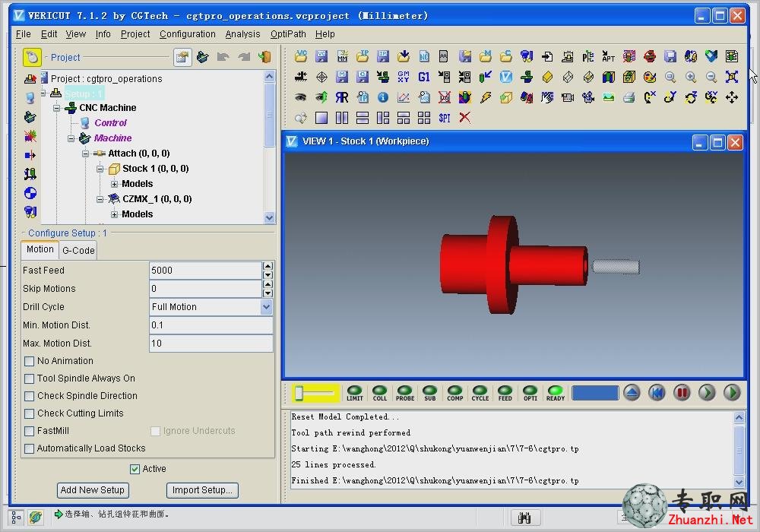Click the rotate about Y icon
The image size is (760, 532).
click(x=670, y=97)
